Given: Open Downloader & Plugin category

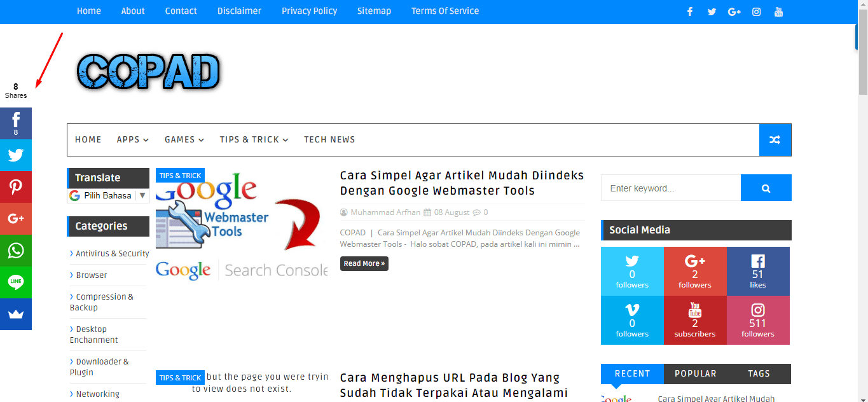Looking at the screenshot, I should [99, 367].
